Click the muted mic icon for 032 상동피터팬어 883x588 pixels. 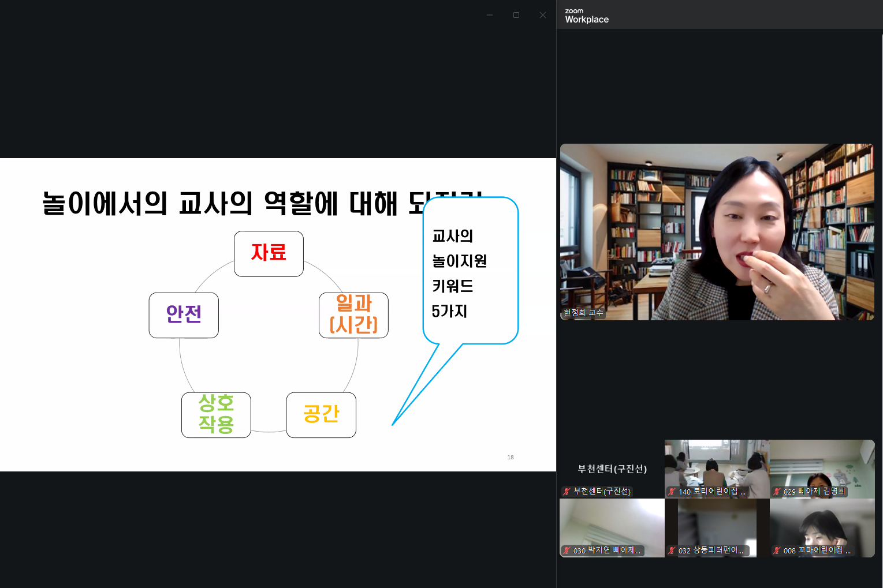(672, 550)
